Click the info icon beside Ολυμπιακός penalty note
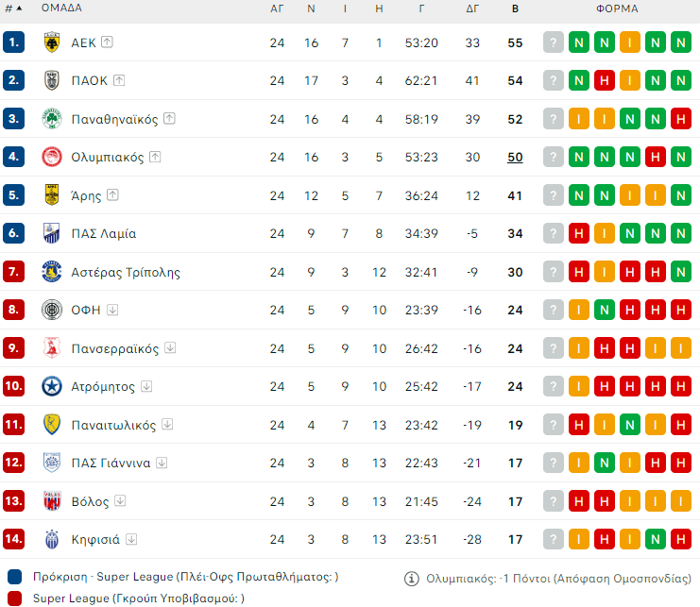Screen dimensions: 700x607 [x=412, y=579]
